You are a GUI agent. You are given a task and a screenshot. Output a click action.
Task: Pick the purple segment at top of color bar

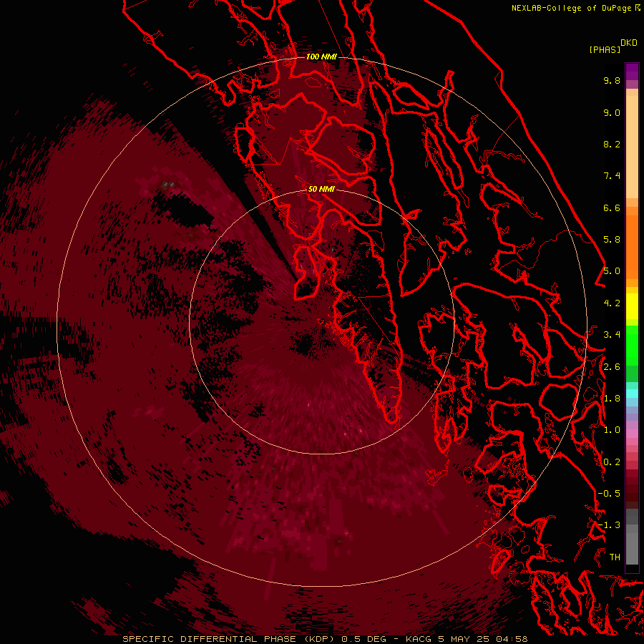(632, 72)
